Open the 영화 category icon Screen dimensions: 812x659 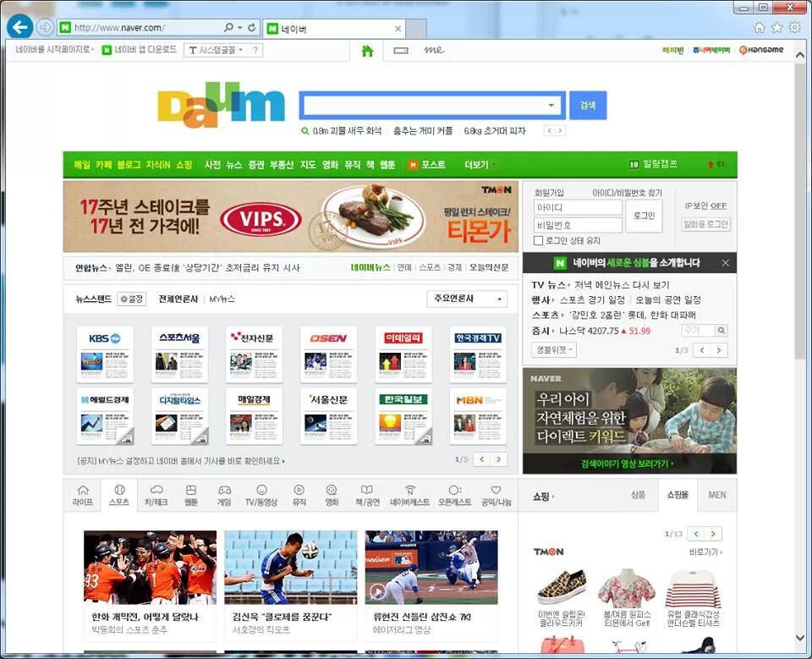pos(332,495)
